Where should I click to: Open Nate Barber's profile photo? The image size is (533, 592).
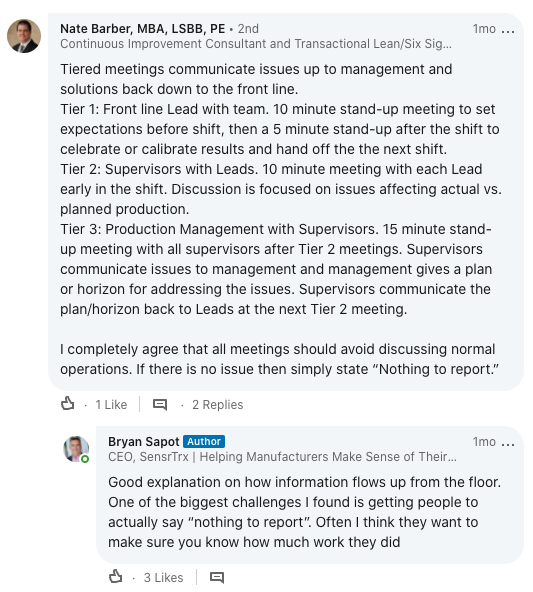[x=24, y=36]
